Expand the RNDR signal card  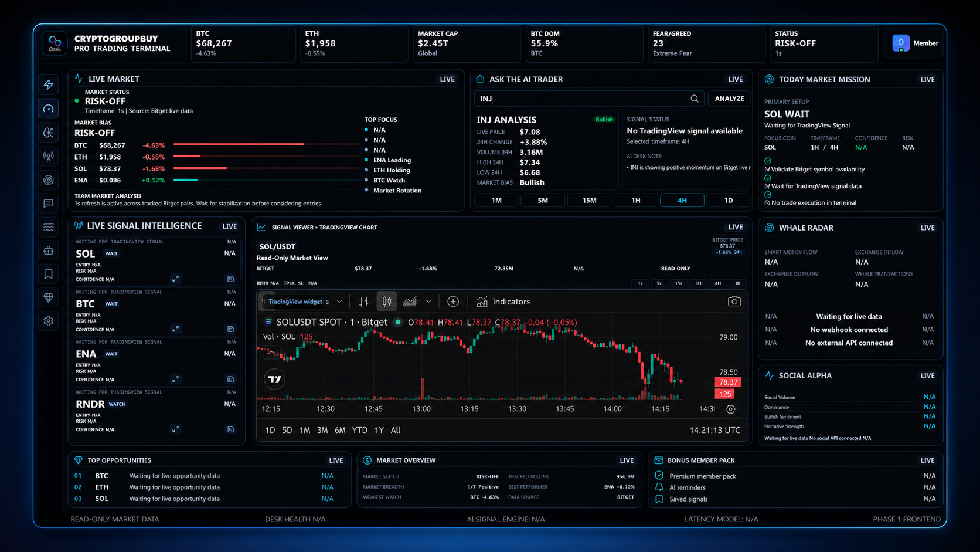[175, 429]
